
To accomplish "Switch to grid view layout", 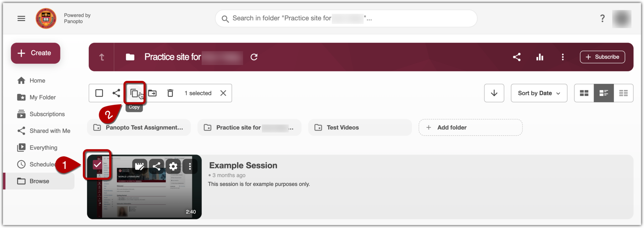I will pyautogui.click(x=584, y=93).
